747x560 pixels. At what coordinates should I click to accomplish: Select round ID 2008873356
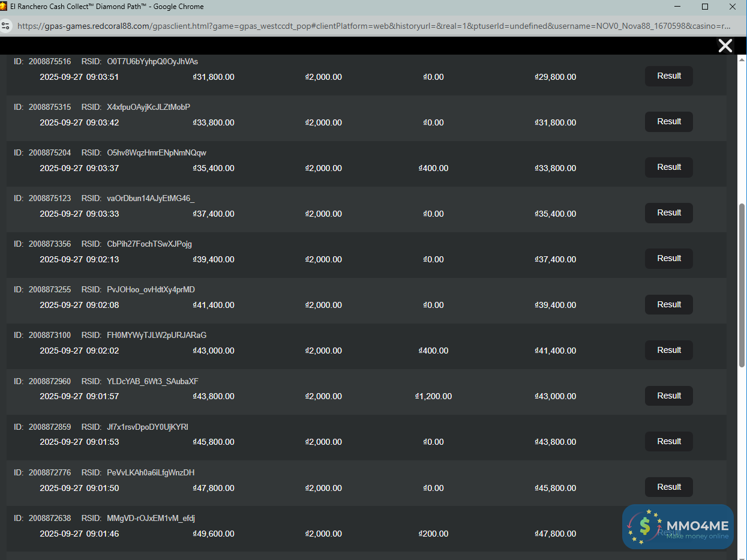50,244
